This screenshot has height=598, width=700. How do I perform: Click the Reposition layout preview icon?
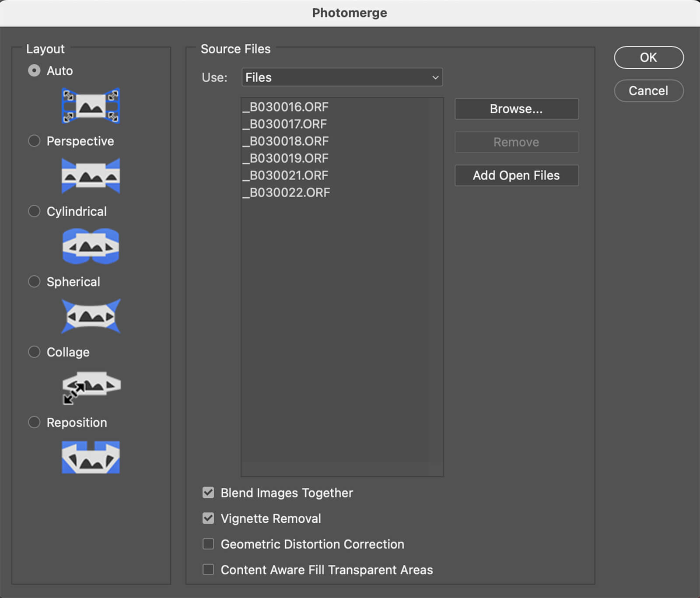[x=91, y=457]
